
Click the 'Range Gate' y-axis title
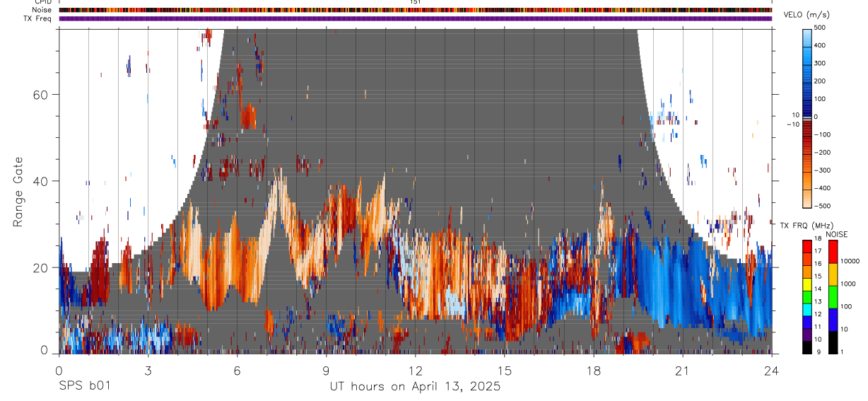click(x=18, y=192)
